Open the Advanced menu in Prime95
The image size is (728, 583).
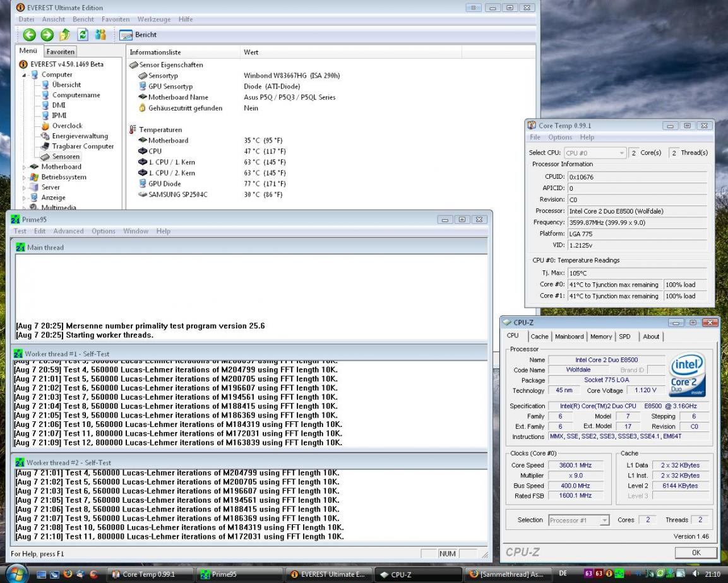(68, 231)
